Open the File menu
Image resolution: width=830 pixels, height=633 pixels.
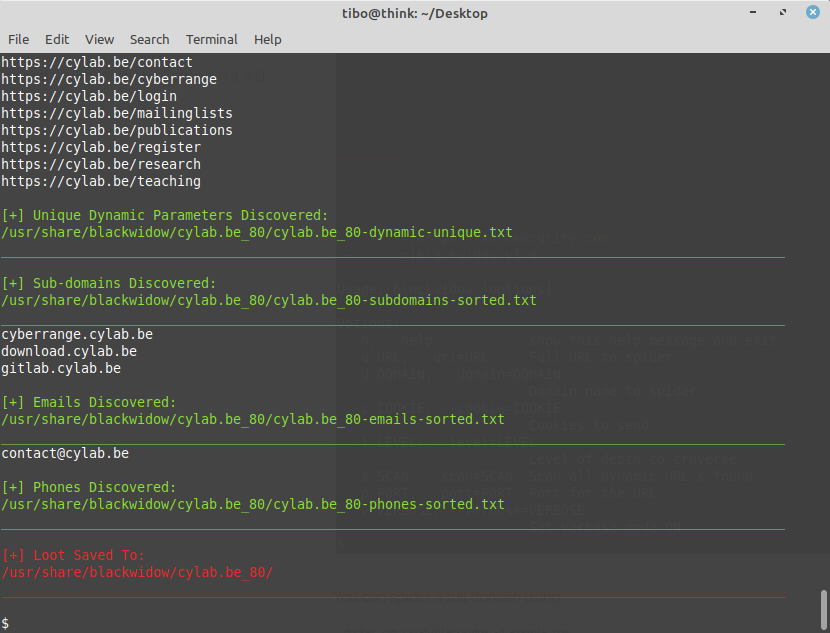coord(19,40)
